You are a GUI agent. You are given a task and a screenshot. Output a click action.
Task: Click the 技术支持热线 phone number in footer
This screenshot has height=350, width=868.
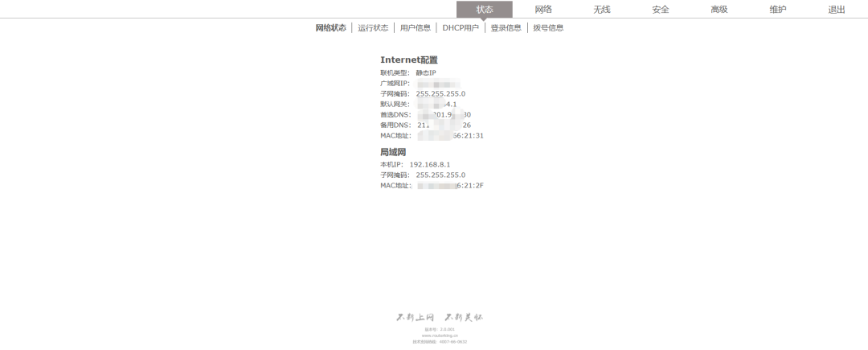coord(453,342)
